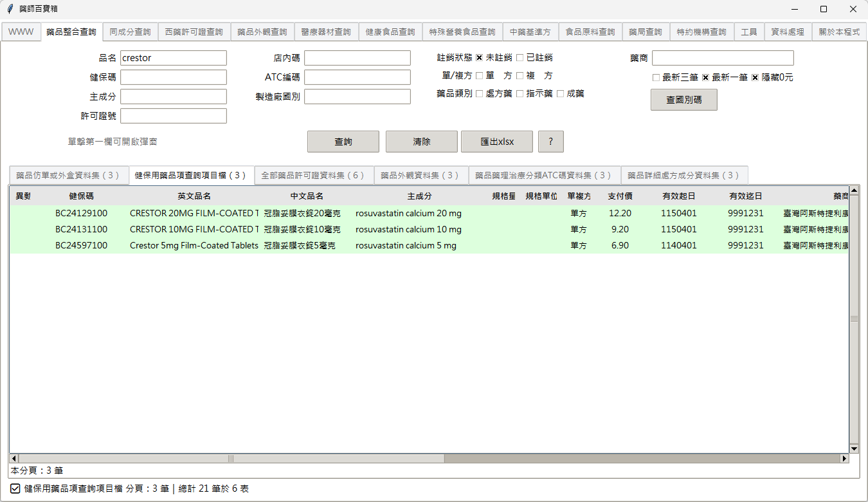Screen dimensions: 868x502
Task: Select the 健康食品查詢 tab
Action: point(390,32)
